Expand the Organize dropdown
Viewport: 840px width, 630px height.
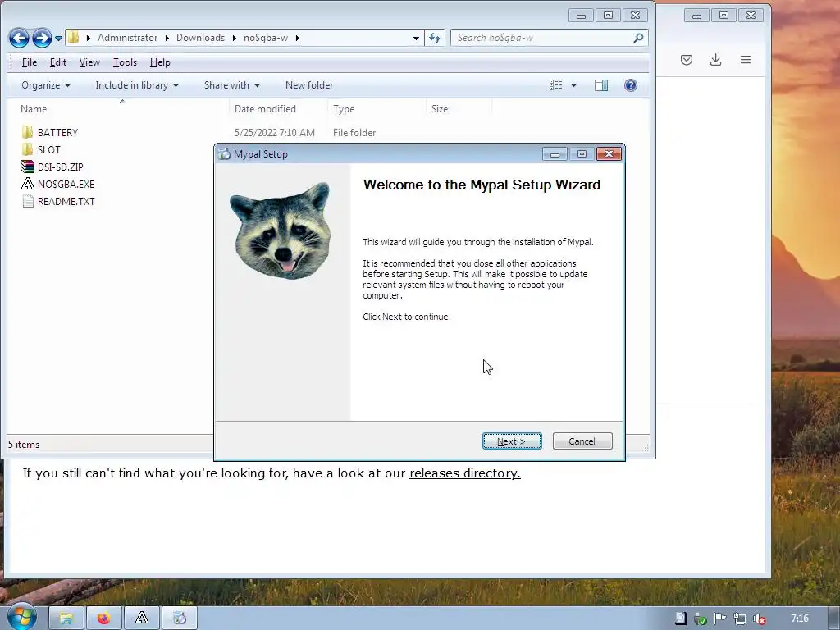click(46, 85)
